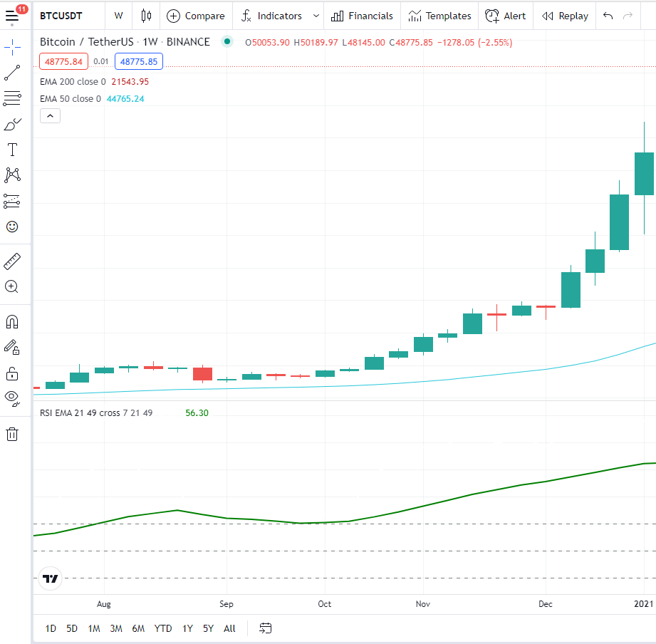Click the 2021 label on time axis
Image resolution: width=656 pixels, height=644 pixels.
[x=643, y=604]
